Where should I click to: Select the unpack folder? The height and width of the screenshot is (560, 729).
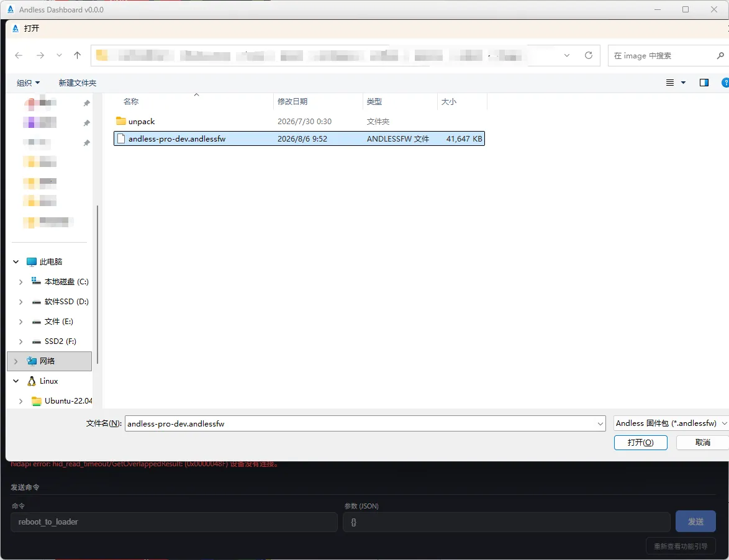click(142, 121)
